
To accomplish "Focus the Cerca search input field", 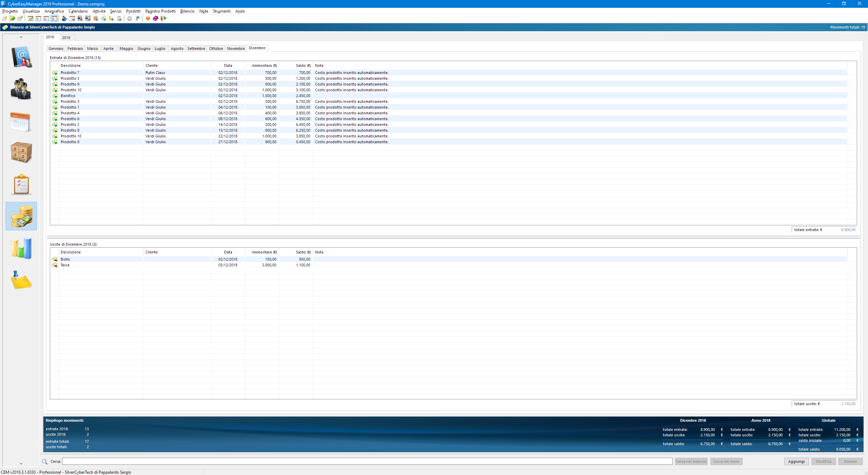I will click(367, 461).
